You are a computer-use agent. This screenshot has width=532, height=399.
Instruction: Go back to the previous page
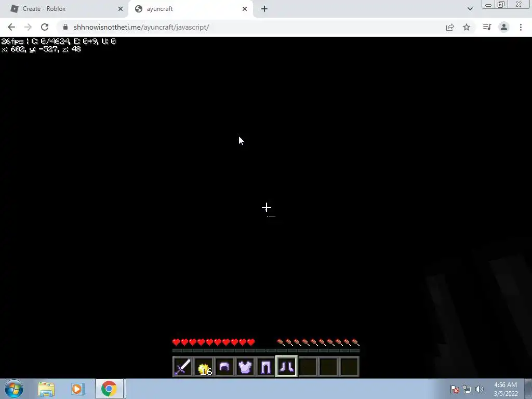[x=11, y=27]
